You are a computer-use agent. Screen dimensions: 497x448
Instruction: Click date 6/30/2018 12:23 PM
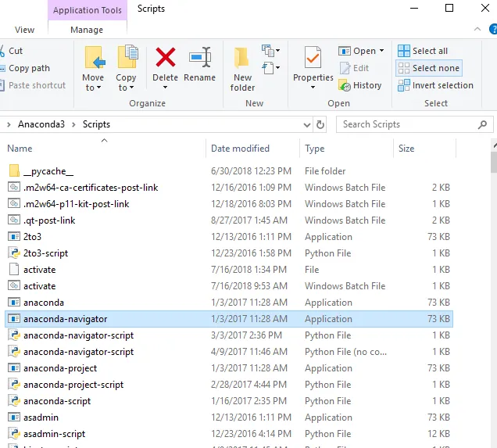point(251,171)
